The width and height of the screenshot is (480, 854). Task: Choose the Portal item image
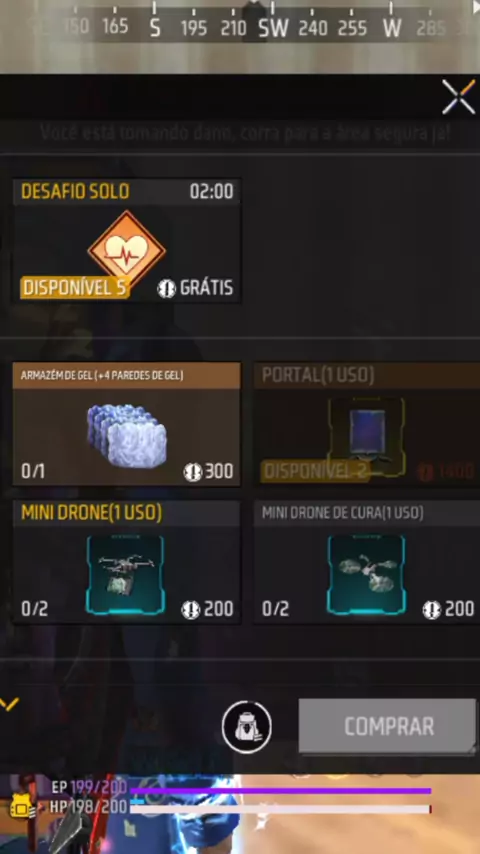point(366,436)
